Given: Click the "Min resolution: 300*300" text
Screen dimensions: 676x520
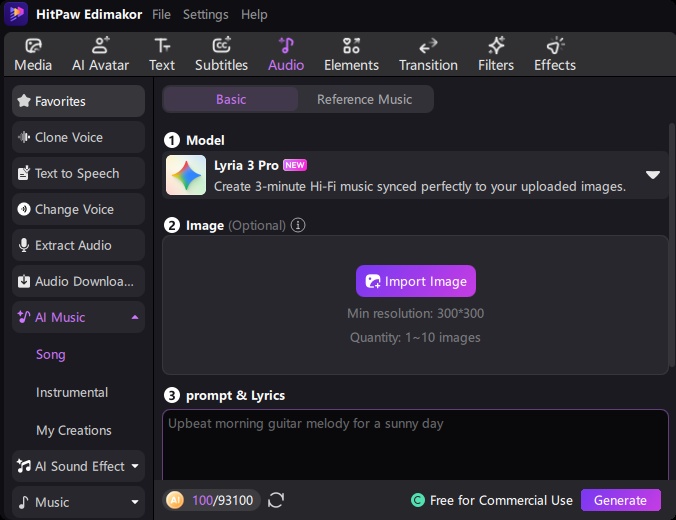Looking at the screenshot, I should [x=416, y=313].
